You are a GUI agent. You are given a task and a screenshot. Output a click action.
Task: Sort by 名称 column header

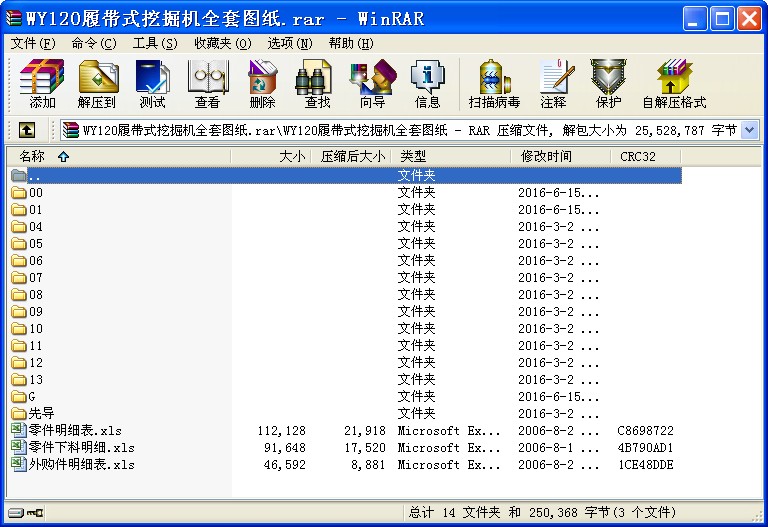[x=118, y=157]
